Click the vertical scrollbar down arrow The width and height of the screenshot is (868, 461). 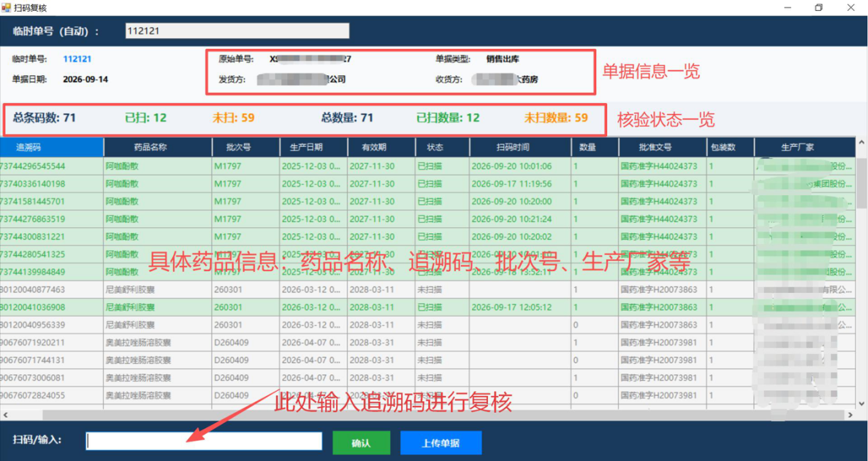[861, 403]
